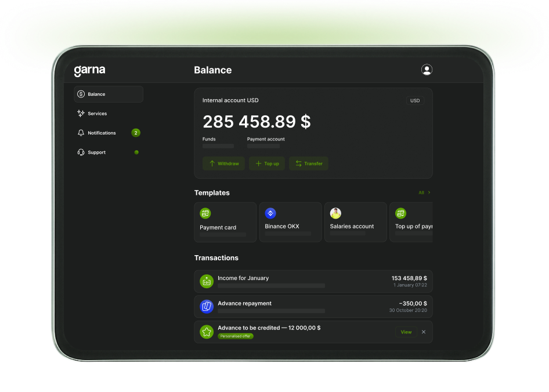
Task: Click the Balance page title
Action: point(213,70)
